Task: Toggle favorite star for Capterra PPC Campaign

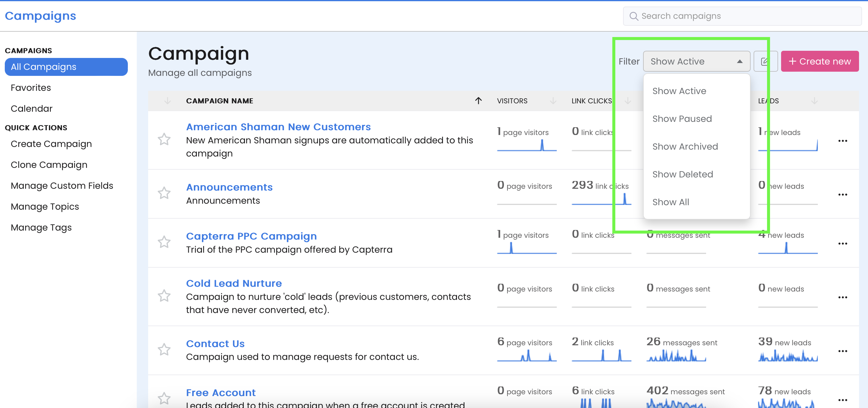Action: pyautogui.click(x=164, y=242)
